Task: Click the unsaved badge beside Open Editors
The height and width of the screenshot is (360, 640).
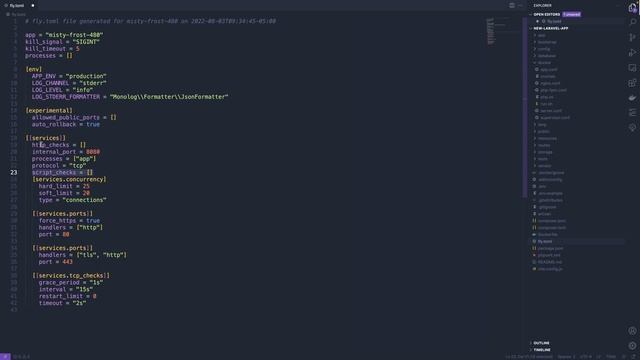Action: 571,14
